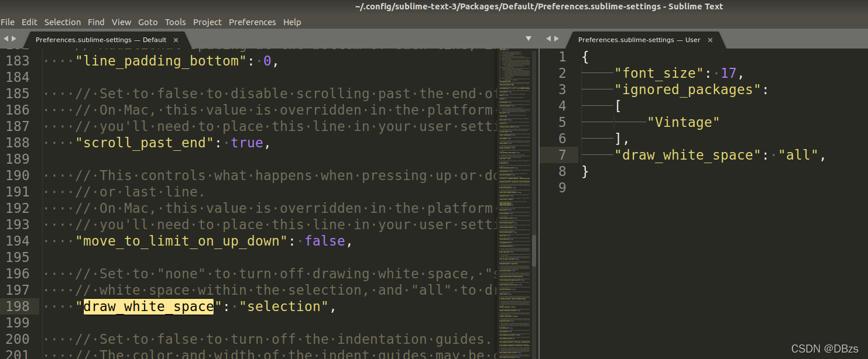Open the Project menu
Screen dimensions: 868x359
[x=207, y=22]
